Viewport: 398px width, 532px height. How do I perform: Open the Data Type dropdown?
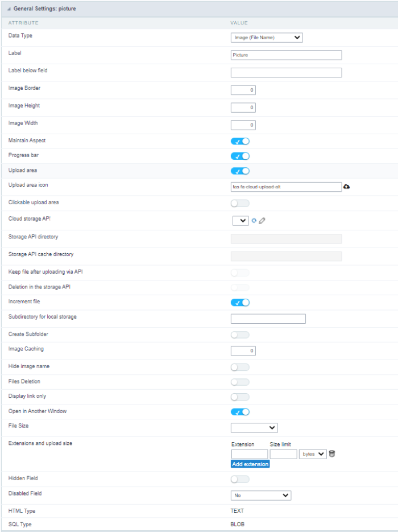[x=267, y=38]
